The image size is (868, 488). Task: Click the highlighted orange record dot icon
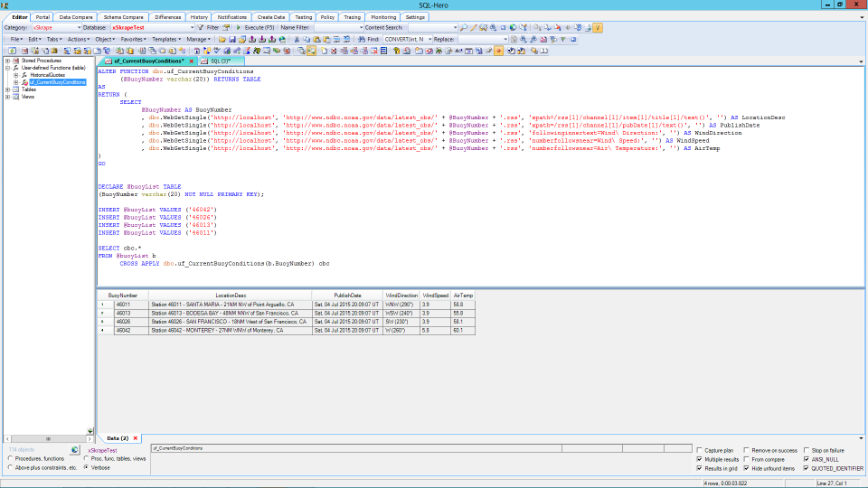498,51
